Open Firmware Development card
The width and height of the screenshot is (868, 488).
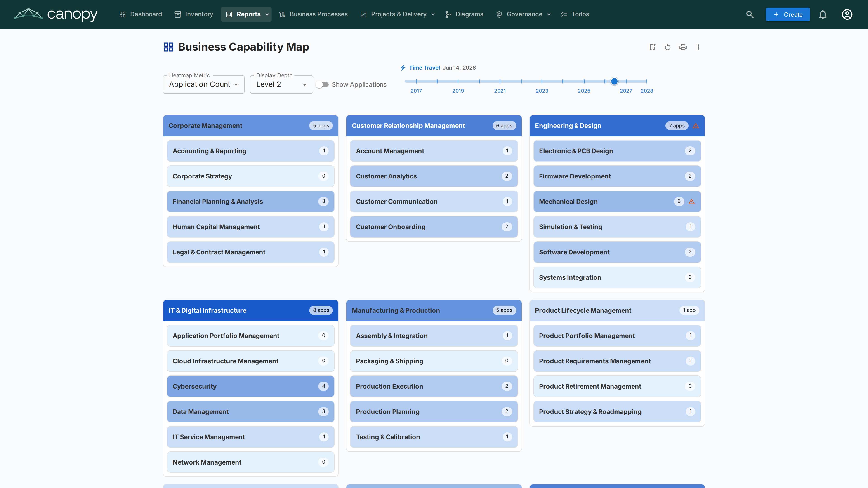tap(617, 176)
